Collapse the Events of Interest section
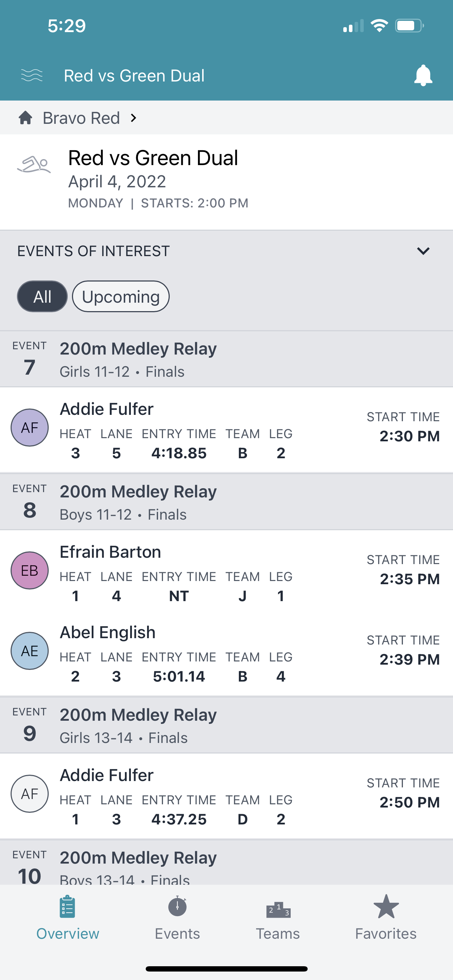Viewport: 453px width, 980px height. point(423,251)
